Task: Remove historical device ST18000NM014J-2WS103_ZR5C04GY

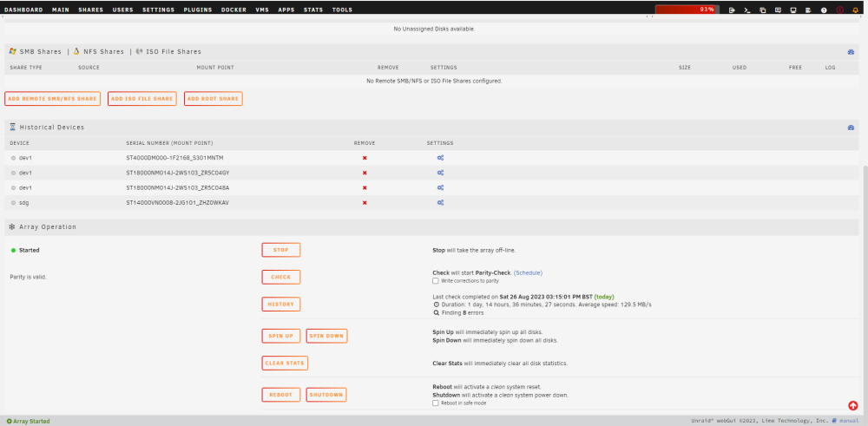Action: 365,173
